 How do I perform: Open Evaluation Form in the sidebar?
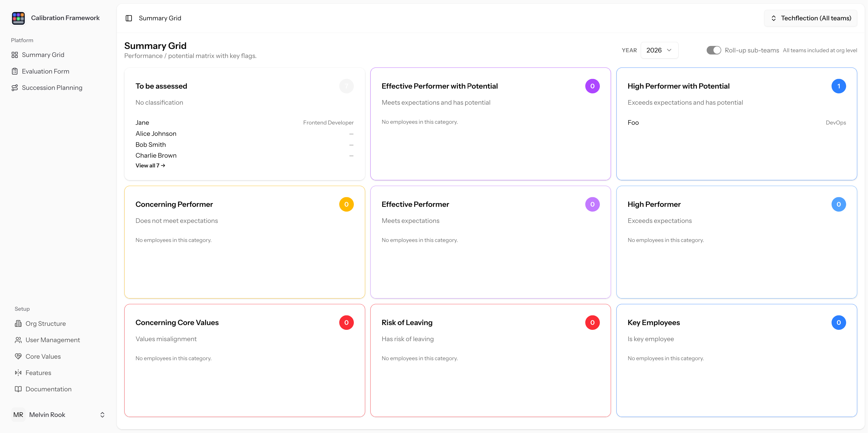[58, 71]
